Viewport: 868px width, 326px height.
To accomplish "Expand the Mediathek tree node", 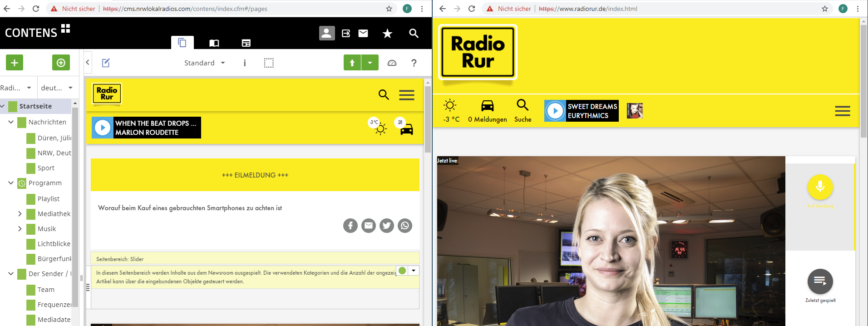I will 20,213.
